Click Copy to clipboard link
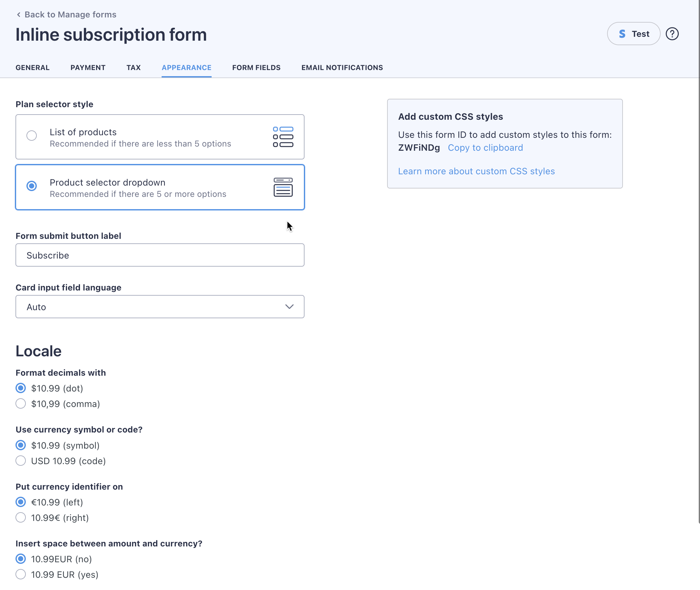This screenshot has width=700, height=590. [485, 148]
